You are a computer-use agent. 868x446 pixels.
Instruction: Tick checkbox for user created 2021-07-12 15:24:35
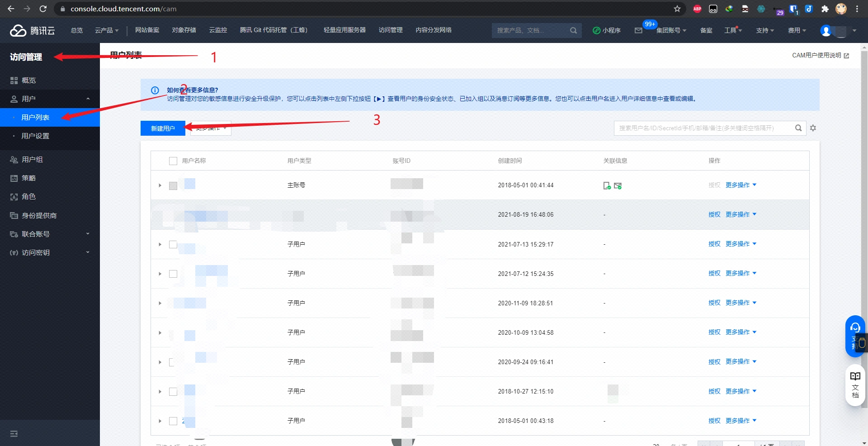click(173, 274)
